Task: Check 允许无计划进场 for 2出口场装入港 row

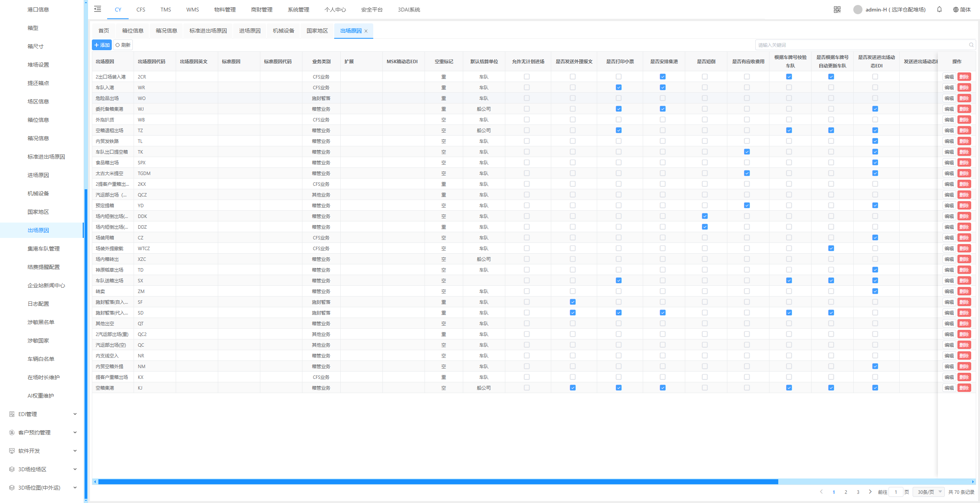Action: click(527, 77)
